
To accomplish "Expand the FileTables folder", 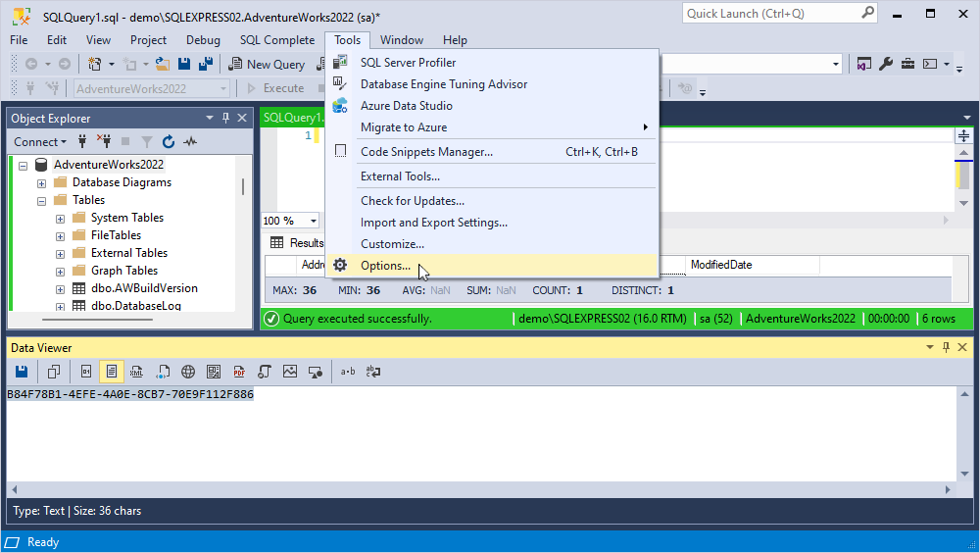I will (x=60, y=236).
